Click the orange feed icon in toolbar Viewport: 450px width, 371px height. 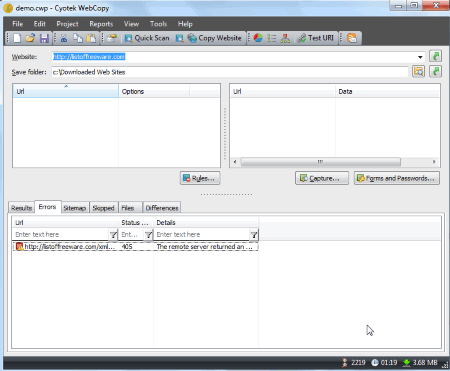pyautogui.click(x=352, y=38)
